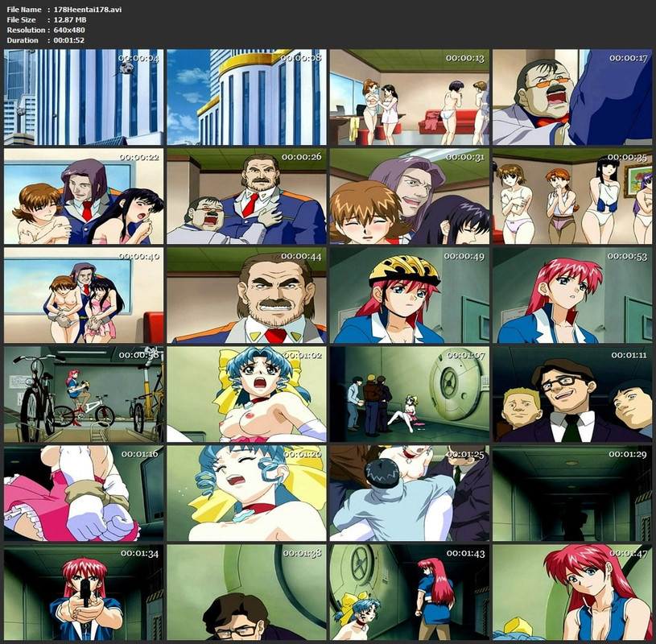Click the thumbnail marked 00:00:13
This screenshot has height=644, width=656.
[x=409, y=97]
